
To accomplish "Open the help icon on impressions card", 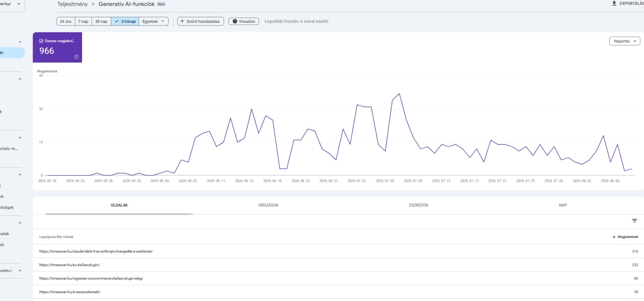I will coord(76,57).
